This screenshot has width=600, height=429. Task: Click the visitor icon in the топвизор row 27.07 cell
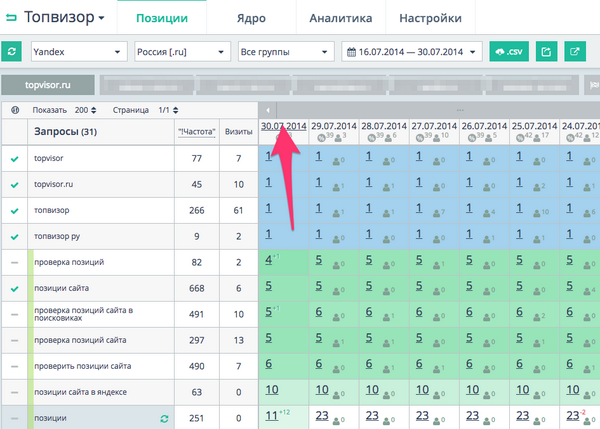click(436, 213)
